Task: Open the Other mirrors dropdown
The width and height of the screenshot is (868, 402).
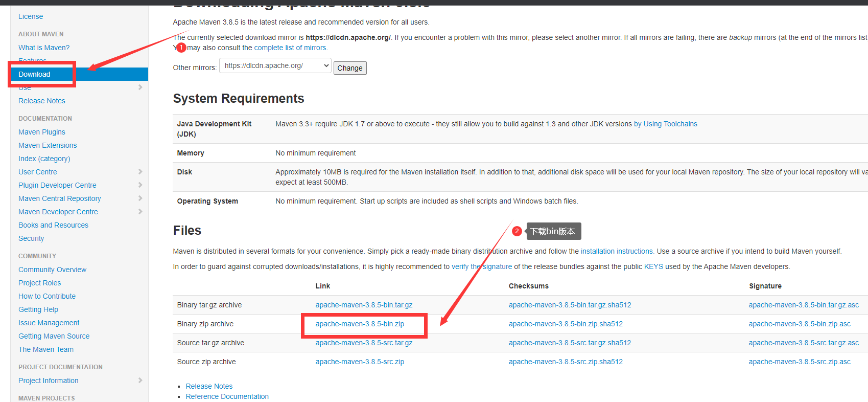Action: [x=275, y=65]
